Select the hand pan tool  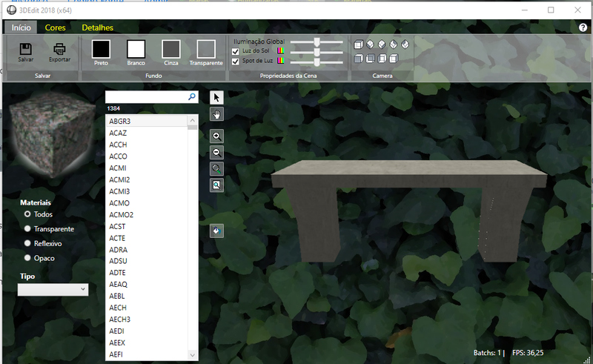coord(216,114)
